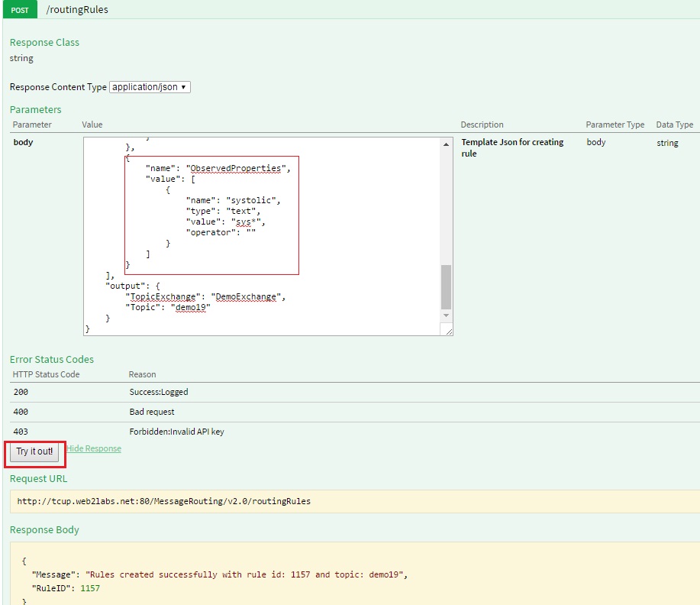Click the /routingRules endpoint path

click(x=77, y=9)
